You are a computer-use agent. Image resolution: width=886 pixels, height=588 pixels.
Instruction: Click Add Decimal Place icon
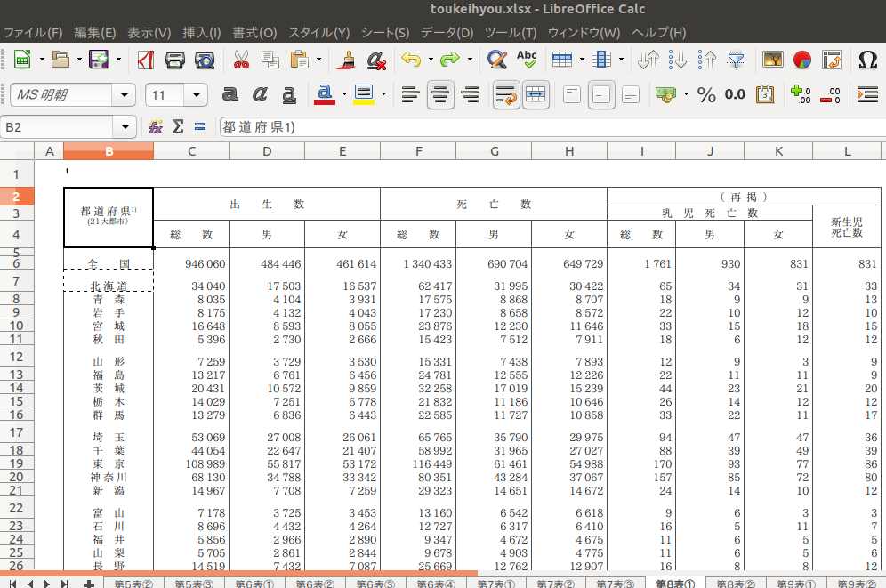tap(801, 94)
